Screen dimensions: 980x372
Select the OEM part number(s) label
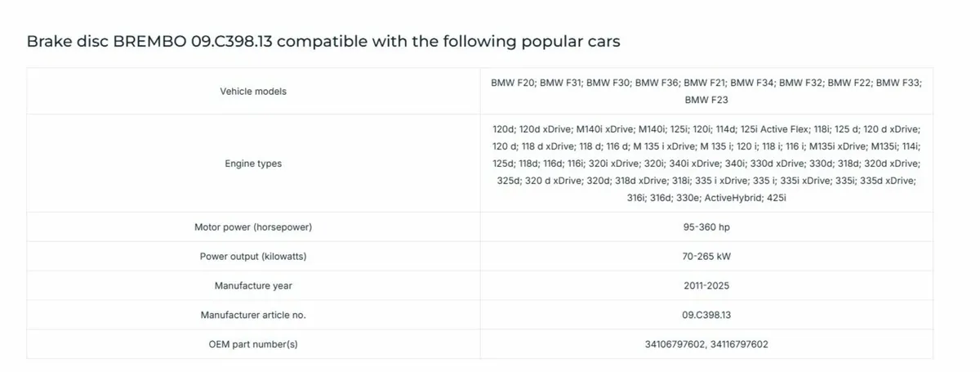click(253, 344)
